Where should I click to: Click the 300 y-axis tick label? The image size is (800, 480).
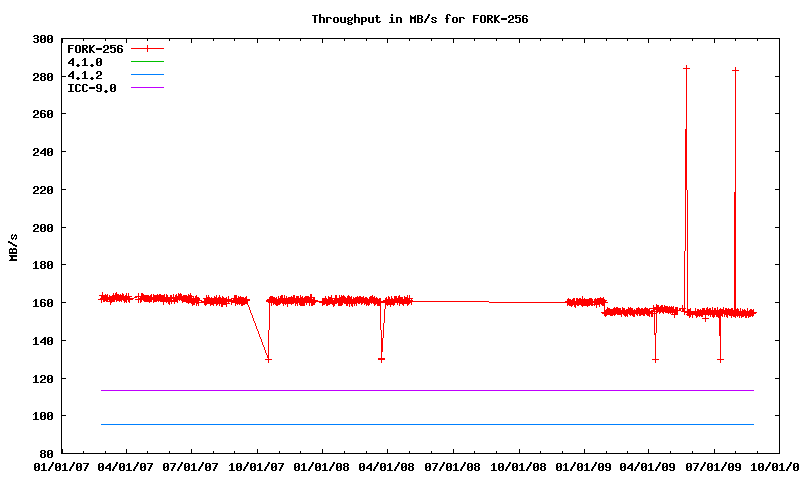(x=43, y=39)
